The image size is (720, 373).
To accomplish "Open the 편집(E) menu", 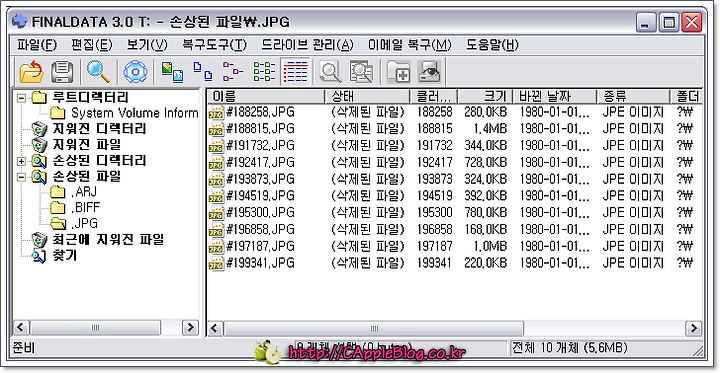I will [92, 45].
